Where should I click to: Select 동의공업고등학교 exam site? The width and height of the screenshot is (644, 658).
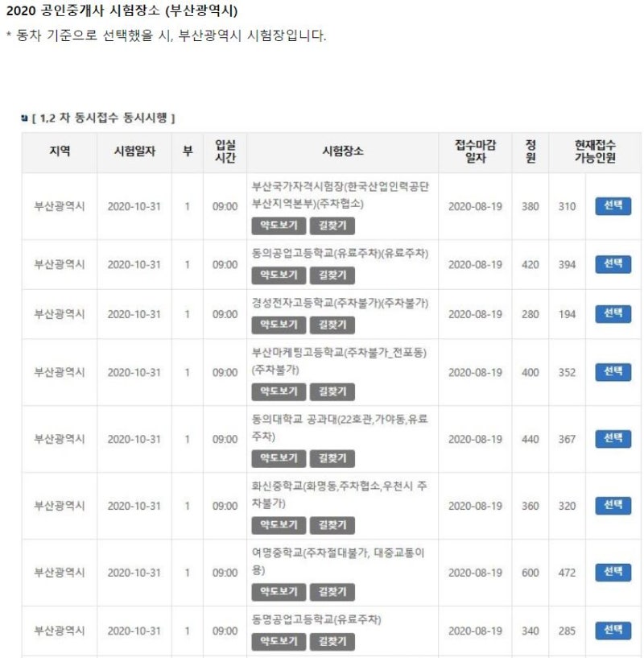point(613,264)
